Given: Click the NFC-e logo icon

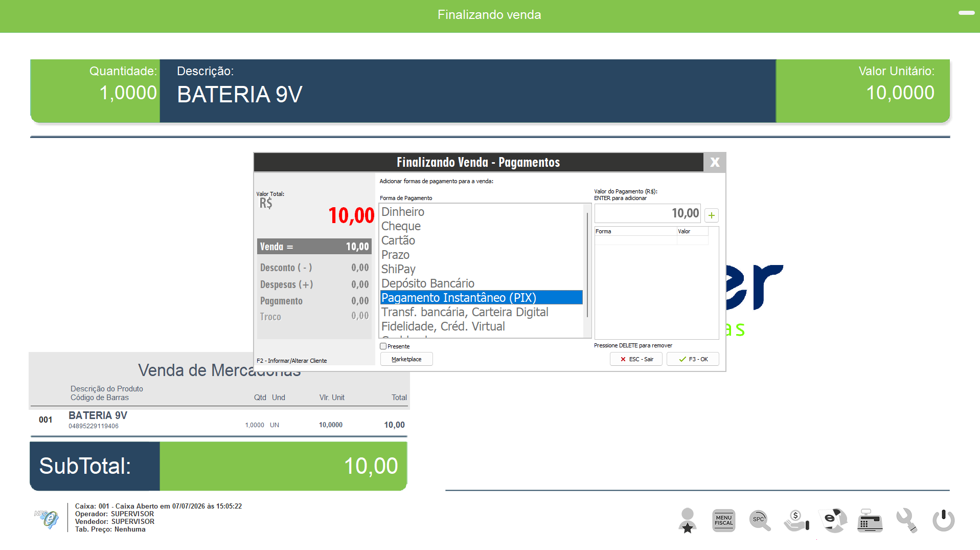Looking at the screenshot, I should [47, 519].
